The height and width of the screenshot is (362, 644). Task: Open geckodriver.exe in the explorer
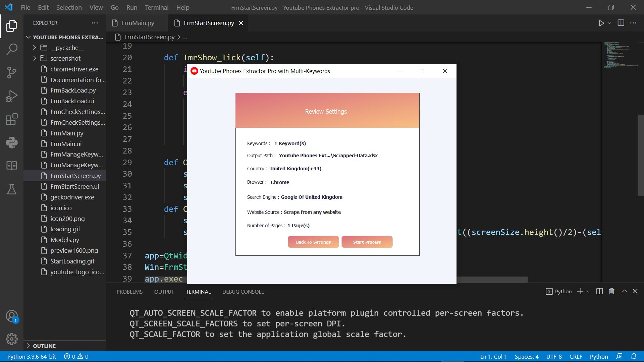click(65, 197)
